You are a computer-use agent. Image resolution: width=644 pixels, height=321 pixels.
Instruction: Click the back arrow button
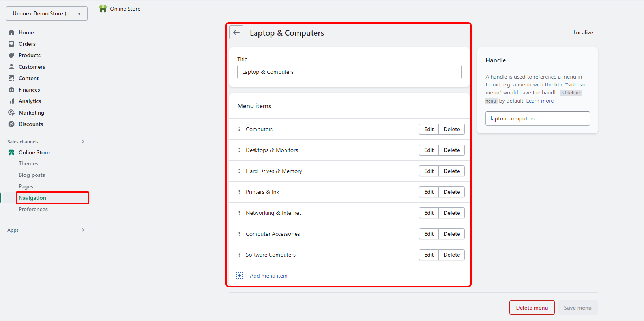click(236, 33)
